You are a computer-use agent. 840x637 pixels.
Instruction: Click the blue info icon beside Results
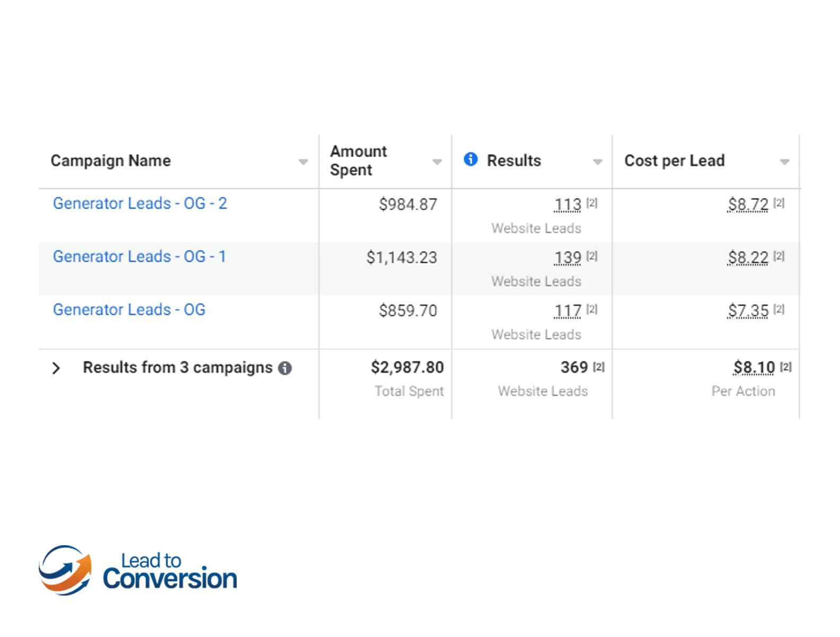(x=470, y=159)
